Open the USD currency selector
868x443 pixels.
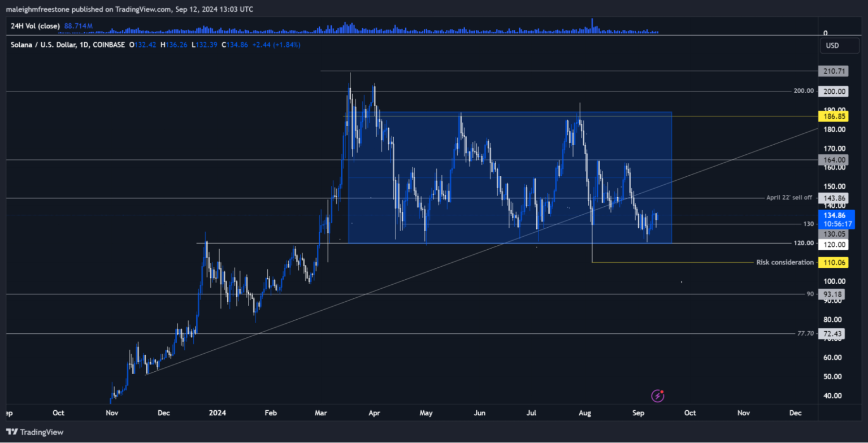pos(839,45)
